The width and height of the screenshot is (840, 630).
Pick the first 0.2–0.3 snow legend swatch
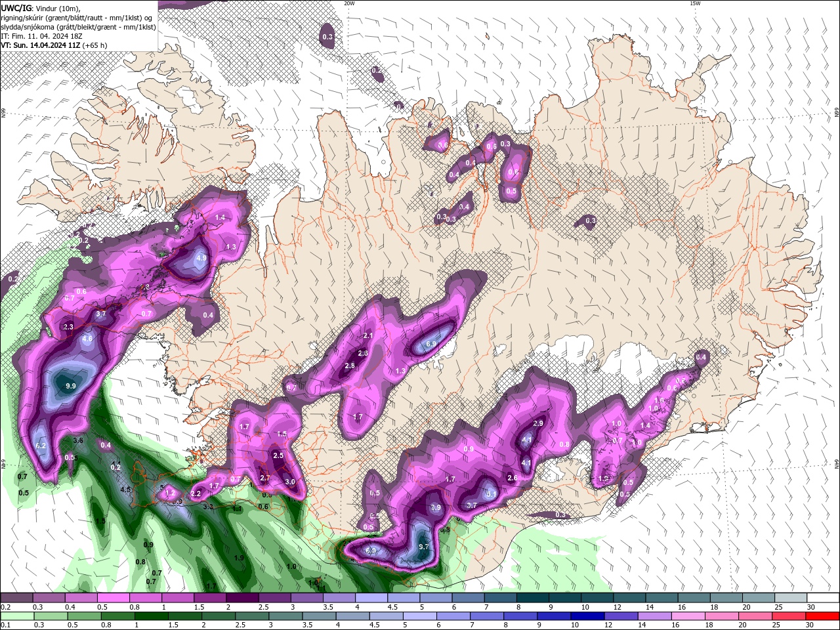click(17, 598)
